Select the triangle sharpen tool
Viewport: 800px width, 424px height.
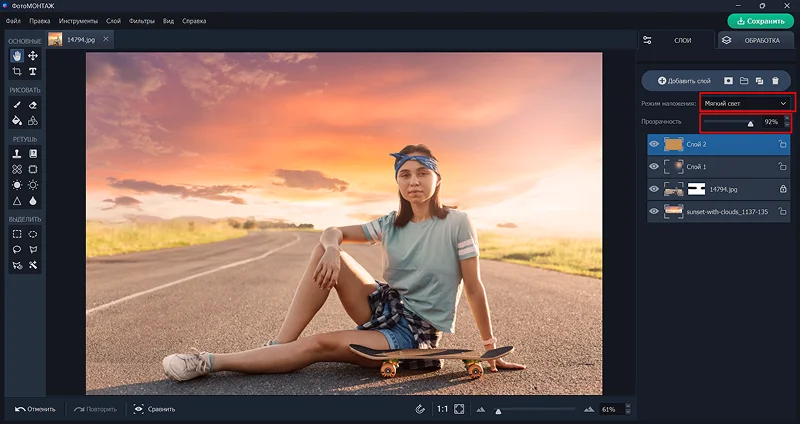[17, 201]
